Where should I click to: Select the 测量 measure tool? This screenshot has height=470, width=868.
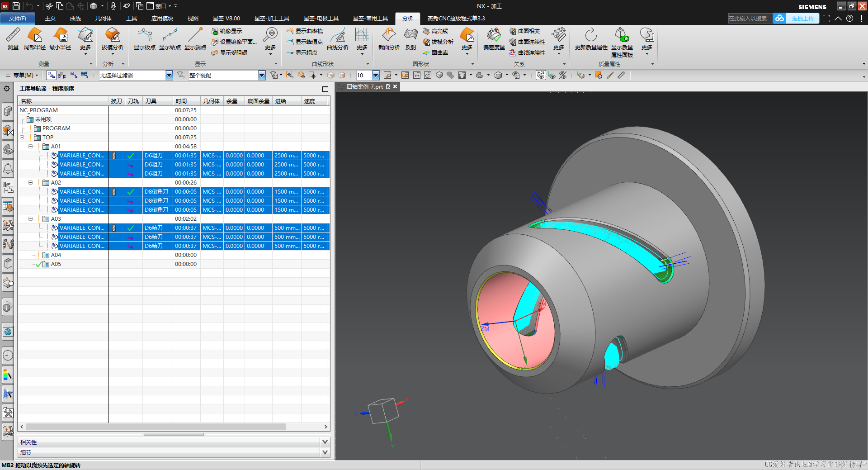[13, 39]
